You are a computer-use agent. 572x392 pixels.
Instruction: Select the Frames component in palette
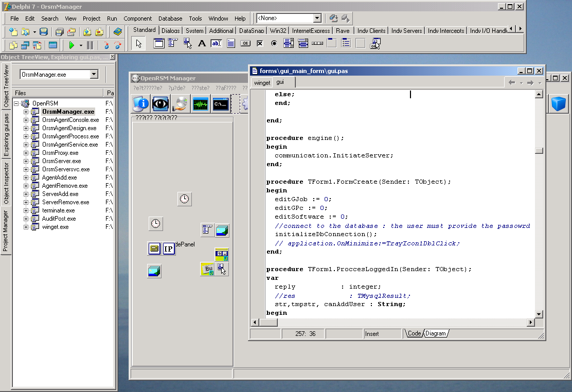pos(158,43)
